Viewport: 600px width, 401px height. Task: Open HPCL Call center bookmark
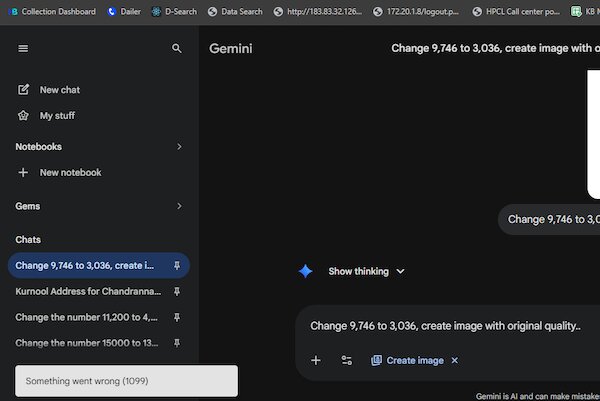tap(516, 12)
